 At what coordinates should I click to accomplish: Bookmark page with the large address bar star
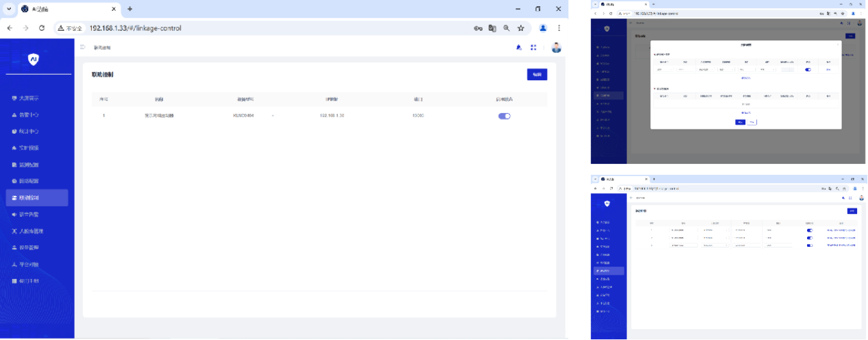pyautogui.click(x=521, y=28)
